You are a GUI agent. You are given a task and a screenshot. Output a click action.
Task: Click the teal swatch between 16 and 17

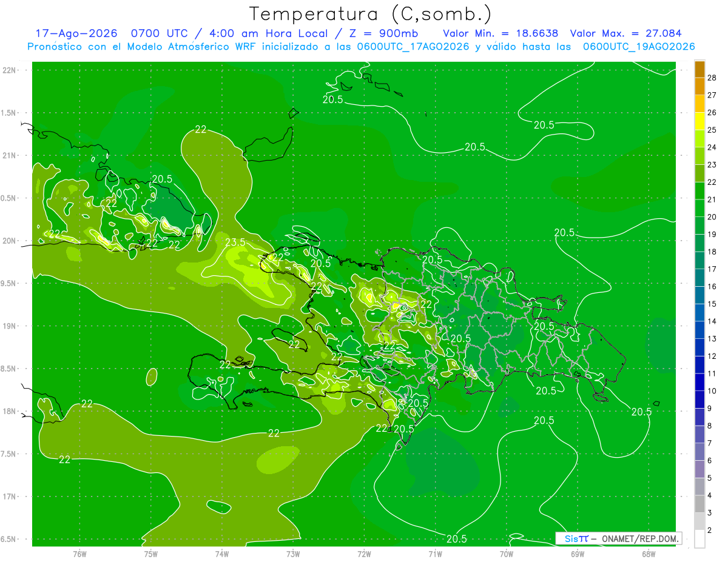pyautogui.click(x=699, y=278)
